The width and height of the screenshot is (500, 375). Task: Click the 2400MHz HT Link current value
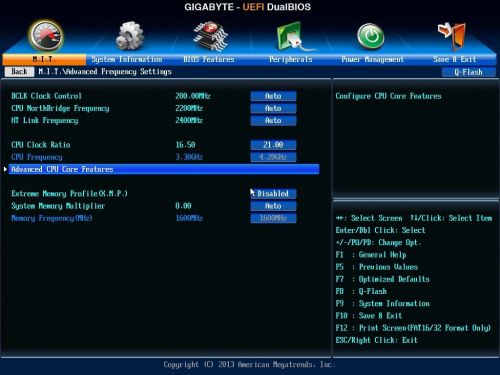pyautogui.click(x=189, y=120)
